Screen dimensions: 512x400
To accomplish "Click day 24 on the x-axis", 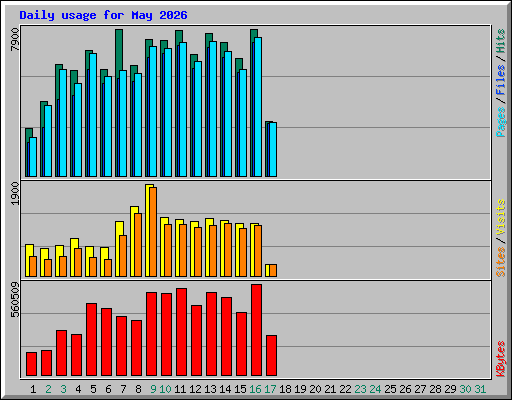I will pyautogui.click(x=375, y=389).
